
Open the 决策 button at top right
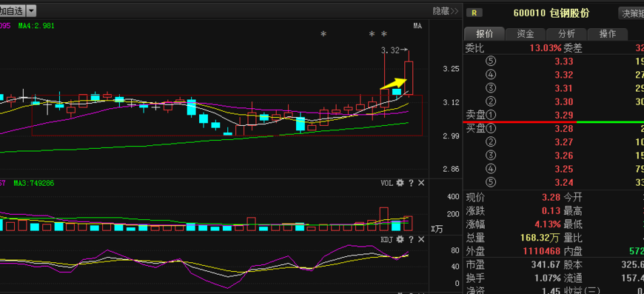click(x=631, y=13)
